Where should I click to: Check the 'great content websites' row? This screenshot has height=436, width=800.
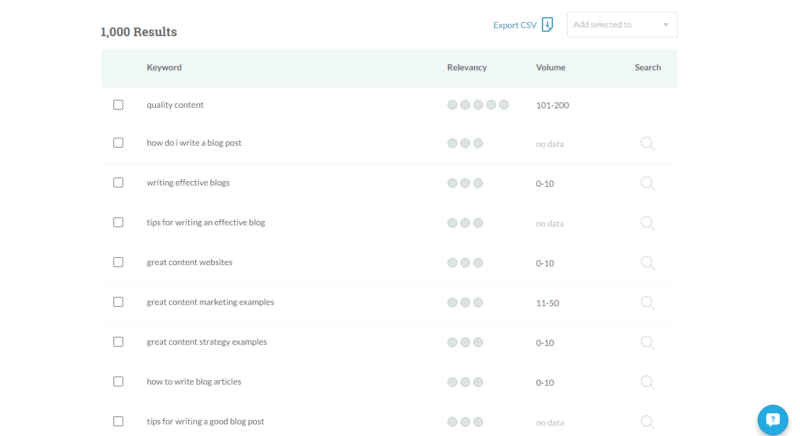[118, 262]
